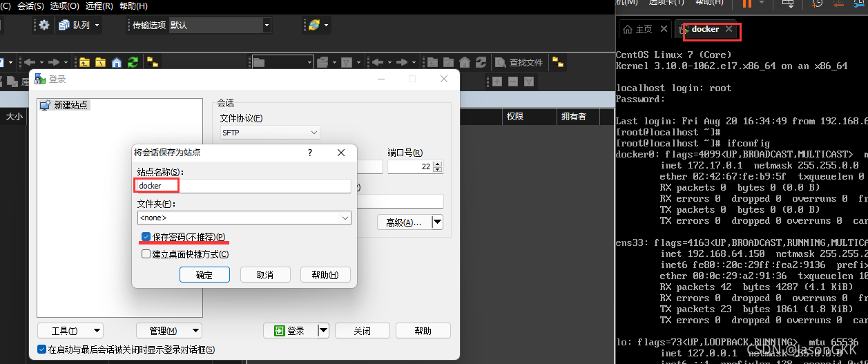Viewport: 868px width, 364px height.
Task: Select New Site (新建站点) in site tree
Action: pos(65,105)
